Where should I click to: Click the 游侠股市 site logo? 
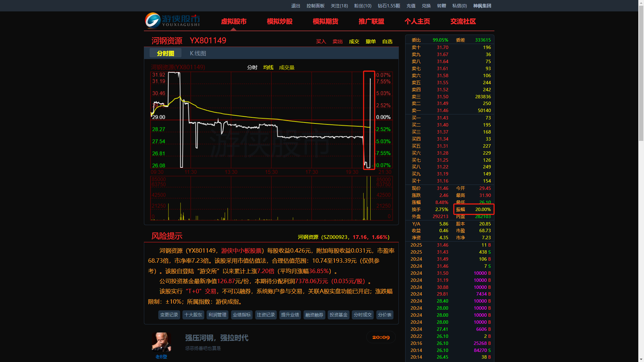pyautogui.click(x=172, y=21)
